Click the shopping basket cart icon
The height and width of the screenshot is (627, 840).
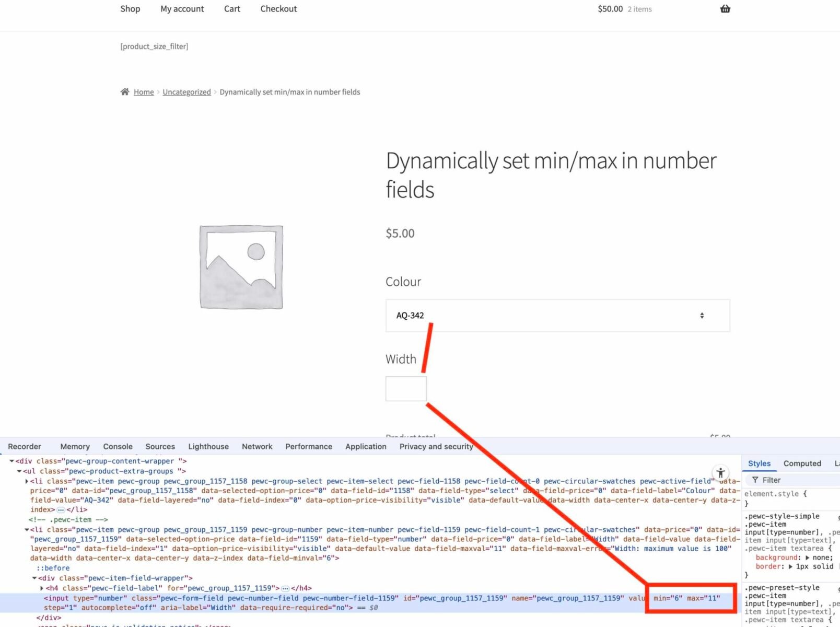coord(725,9)
